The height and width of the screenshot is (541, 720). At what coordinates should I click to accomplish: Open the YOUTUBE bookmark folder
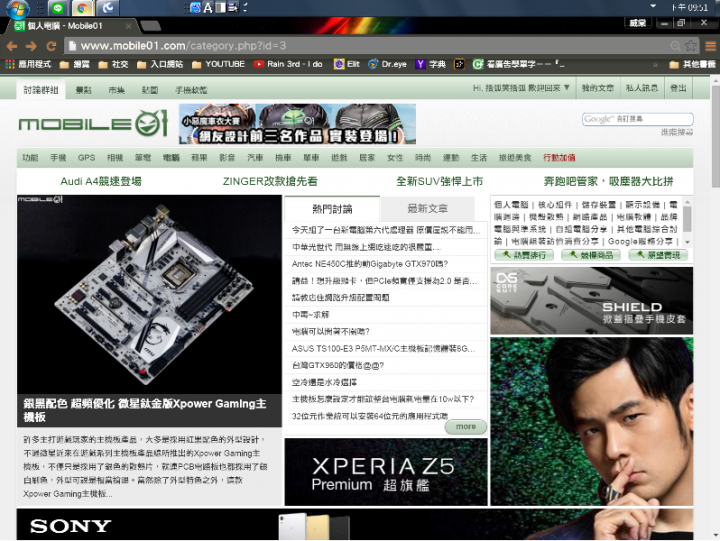tap(218, 64)
